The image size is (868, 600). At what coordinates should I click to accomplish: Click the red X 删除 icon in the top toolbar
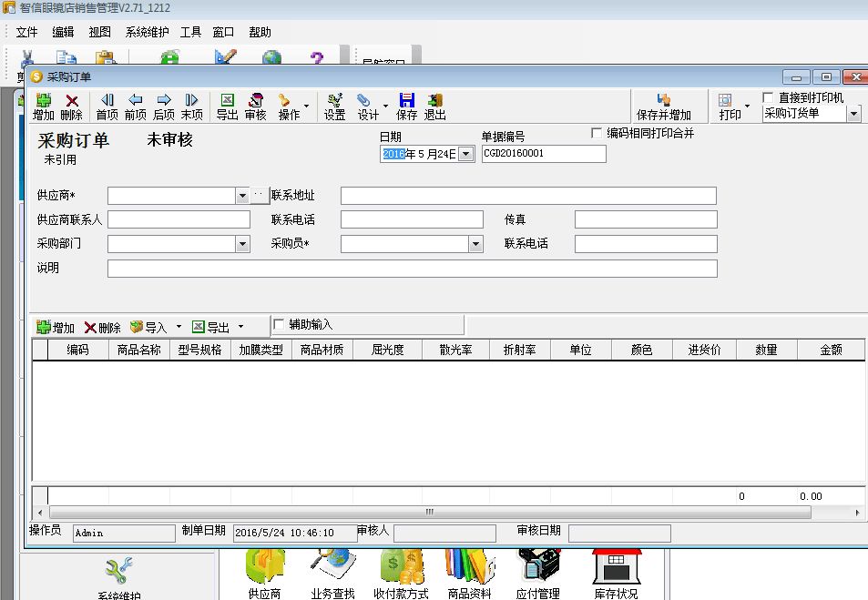71,100
